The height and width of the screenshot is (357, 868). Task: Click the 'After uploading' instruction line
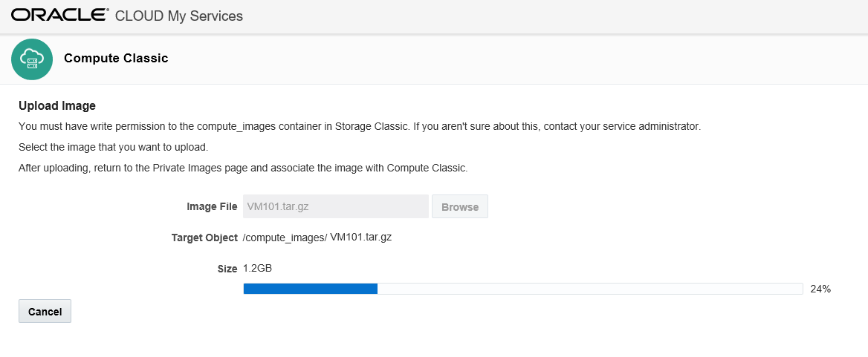click(x=243, y=168)
